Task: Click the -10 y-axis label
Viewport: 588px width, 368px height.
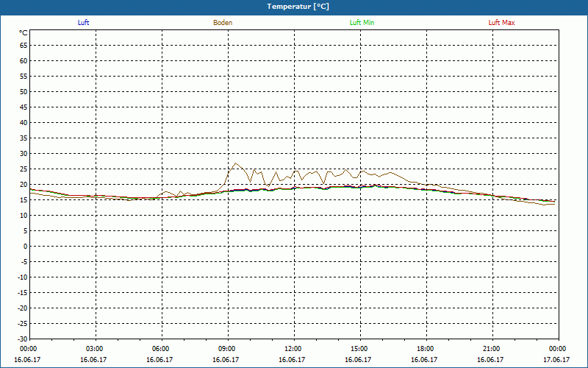Action: [22, 277]
